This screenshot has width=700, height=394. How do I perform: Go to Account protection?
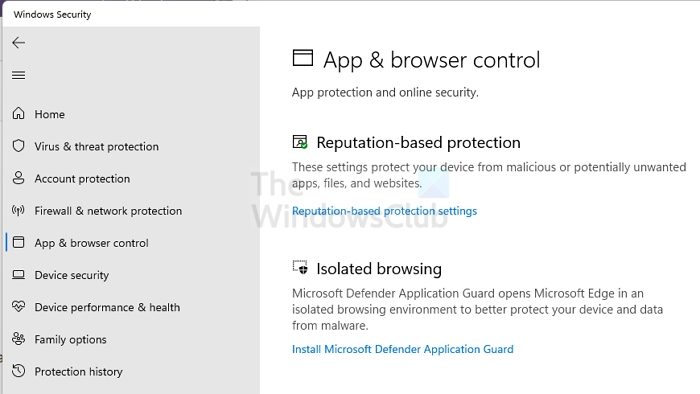click(x=82, y=178)
